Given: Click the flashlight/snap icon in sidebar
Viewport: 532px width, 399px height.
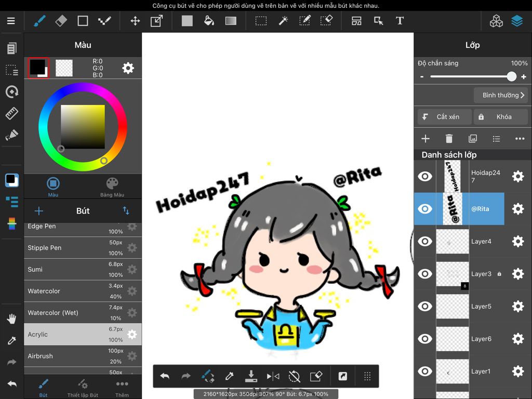Looking at the screenshot, I should point(12,135).
